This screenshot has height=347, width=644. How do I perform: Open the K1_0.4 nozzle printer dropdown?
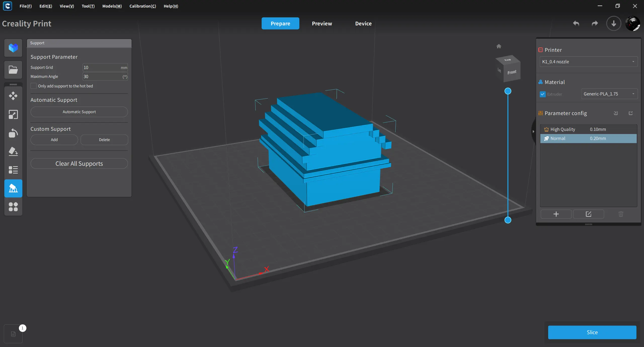click(588, 62)
